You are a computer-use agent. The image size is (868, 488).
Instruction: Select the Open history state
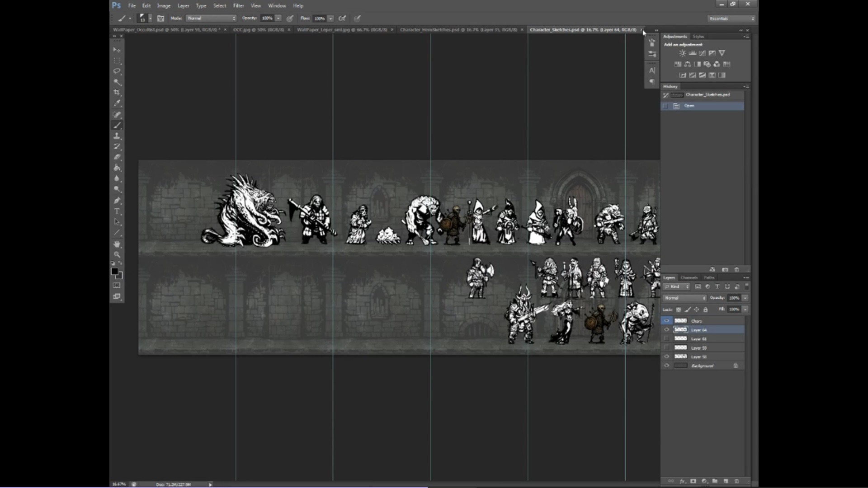703,106
